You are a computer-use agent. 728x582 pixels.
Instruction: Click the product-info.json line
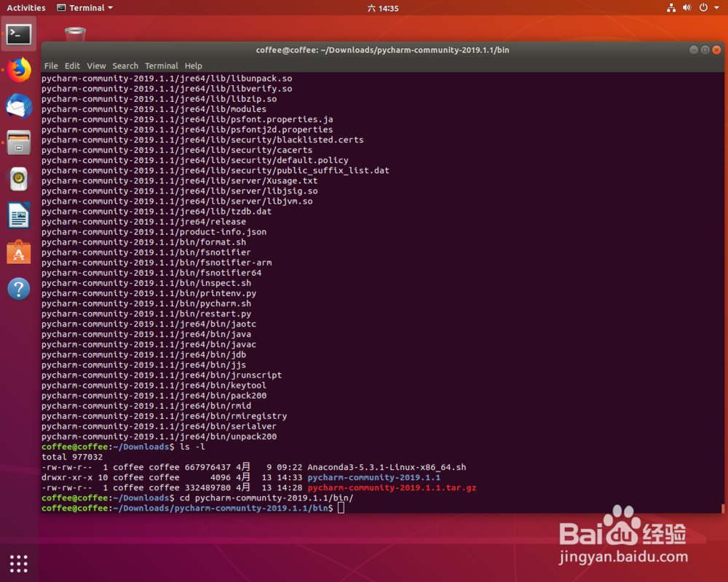tap(154, 232)
